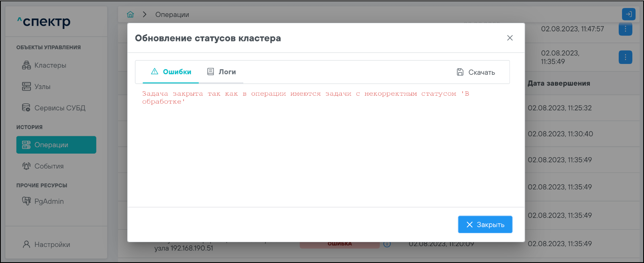Click the ОШИБКА status badge

[x=340, y=244]
